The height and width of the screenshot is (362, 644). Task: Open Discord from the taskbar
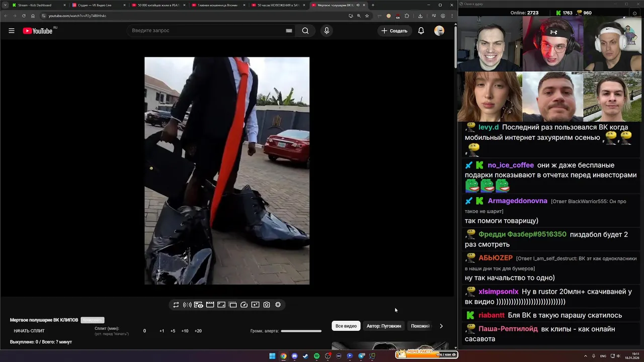pyautogui.click(x=294, y=356)
